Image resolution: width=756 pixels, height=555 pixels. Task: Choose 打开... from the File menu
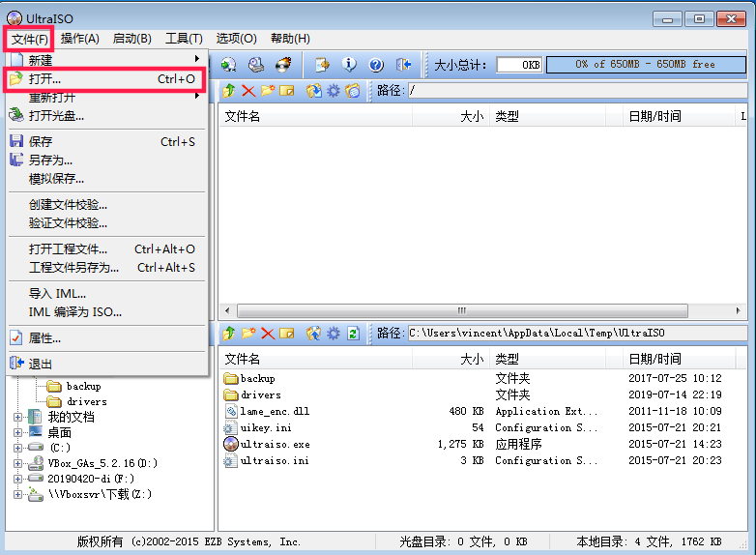pyautogui.click(x=105, y=79)
